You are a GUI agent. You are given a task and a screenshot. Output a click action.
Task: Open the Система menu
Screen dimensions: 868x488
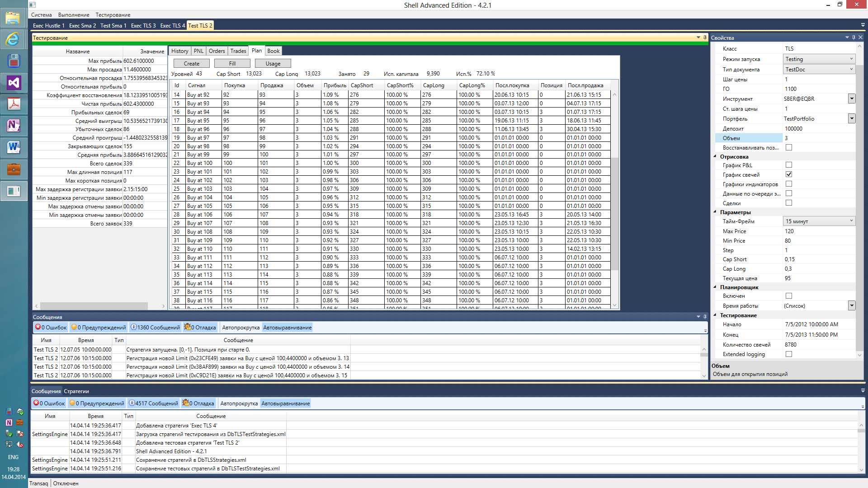click(x=41, y=15)
